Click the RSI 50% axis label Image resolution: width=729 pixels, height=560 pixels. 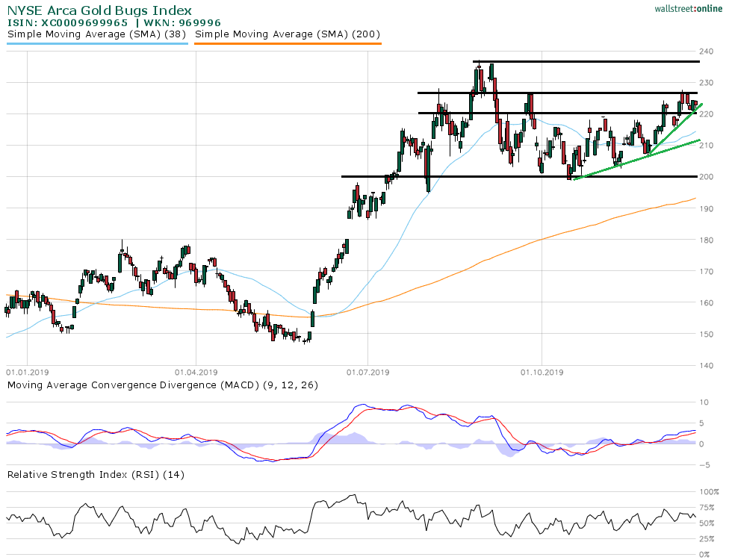707,523
